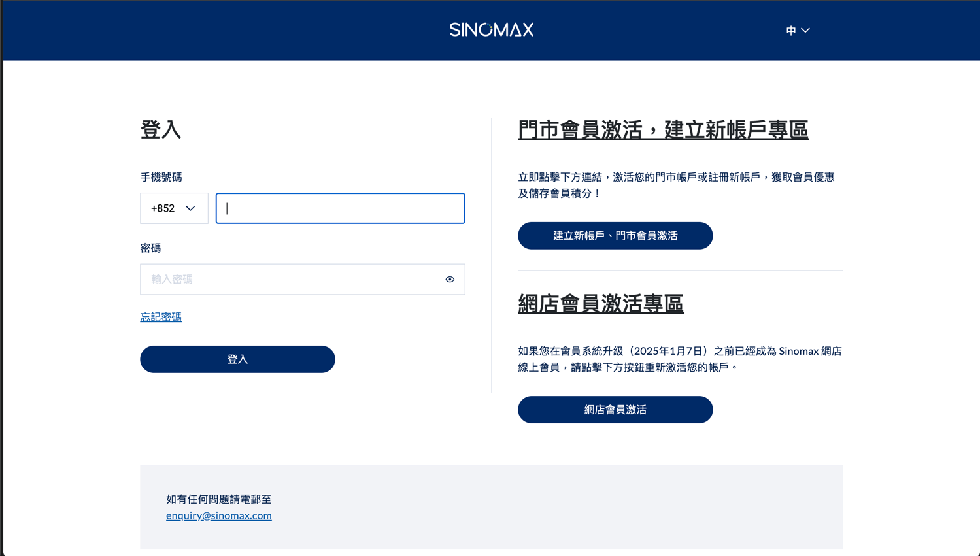Open the 中 language selector
980x556 pixels.
tap(797, 31)
